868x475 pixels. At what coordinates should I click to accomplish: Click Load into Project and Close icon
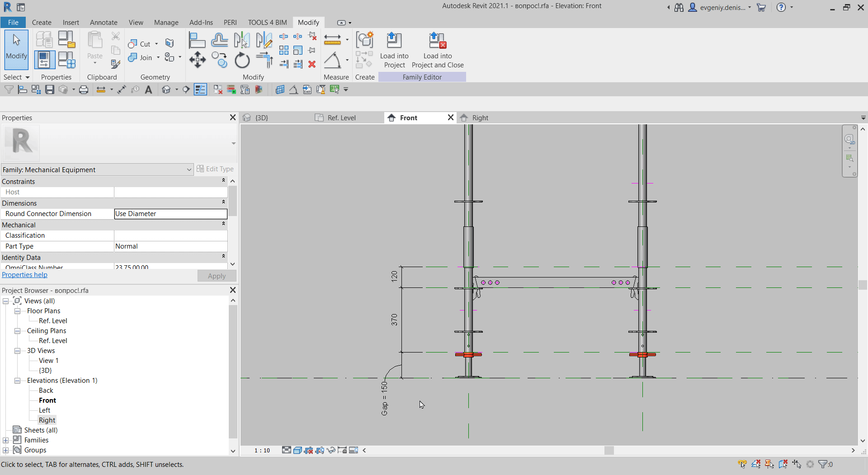[438, 41]
